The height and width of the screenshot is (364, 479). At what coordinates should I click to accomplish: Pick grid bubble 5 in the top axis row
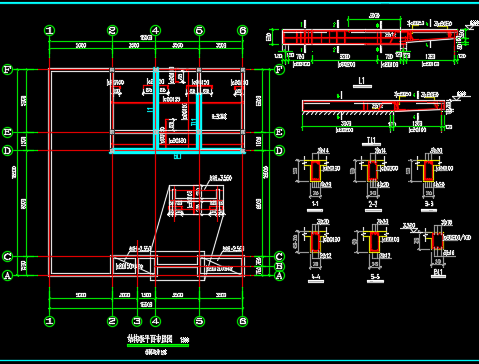[x=199, y=31]
